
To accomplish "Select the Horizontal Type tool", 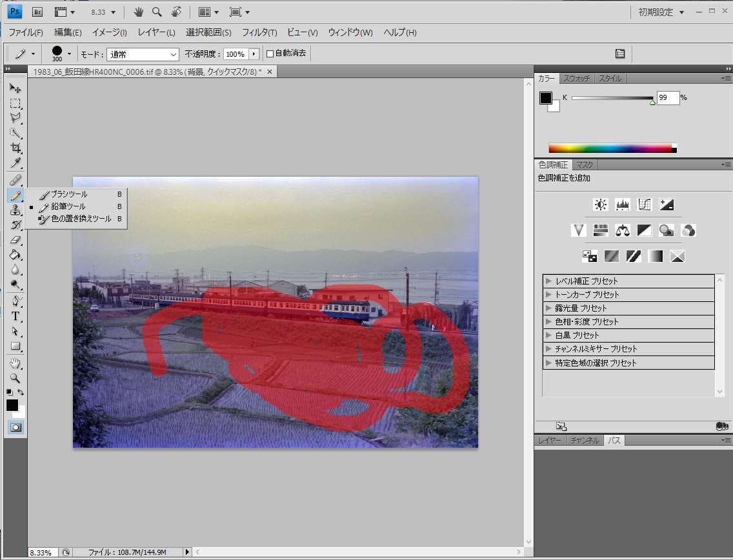I will point(15,316).
